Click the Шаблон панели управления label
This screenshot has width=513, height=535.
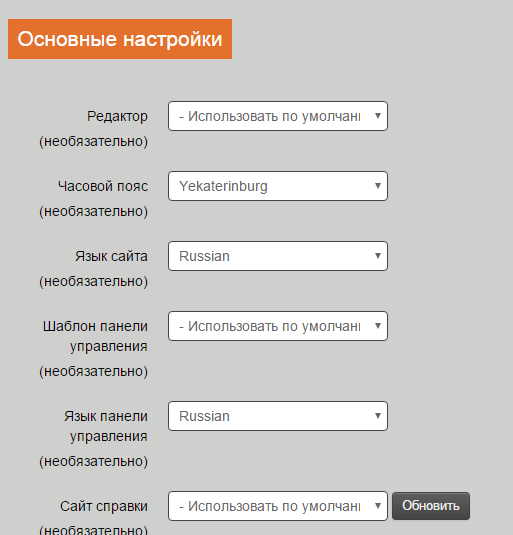pos(95,336)
